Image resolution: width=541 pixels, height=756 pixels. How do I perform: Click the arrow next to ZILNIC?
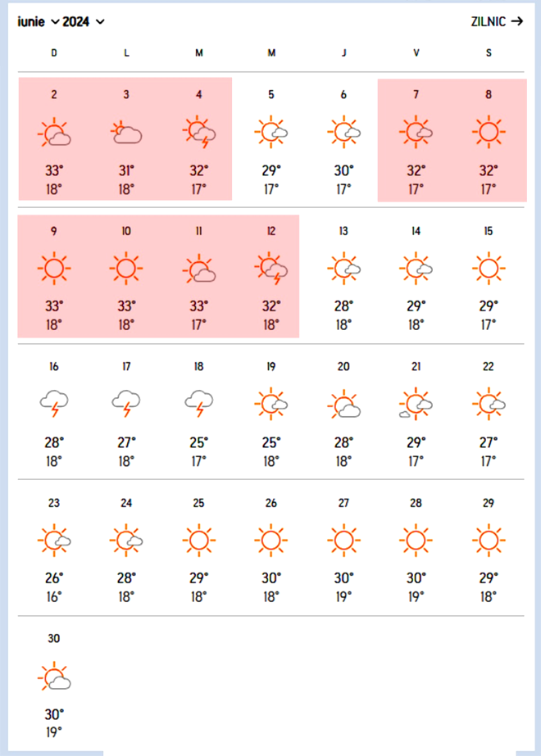[x=517, y=21]
